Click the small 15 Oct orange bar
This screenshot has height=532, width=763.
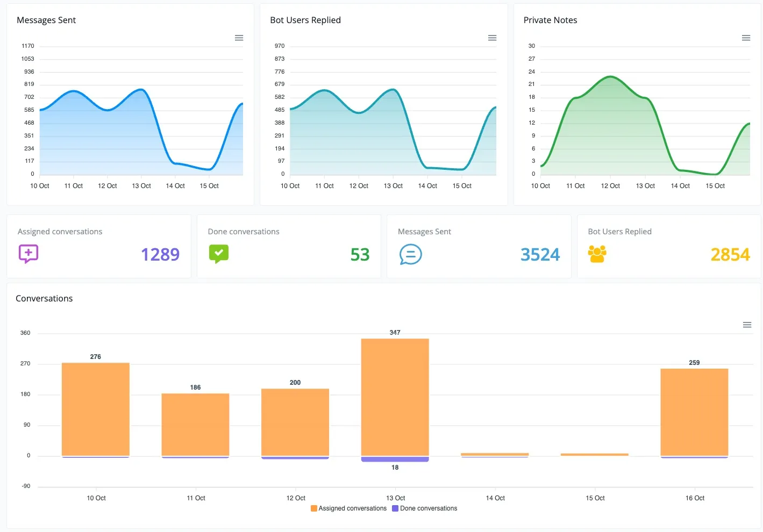[x=595, y=455]
